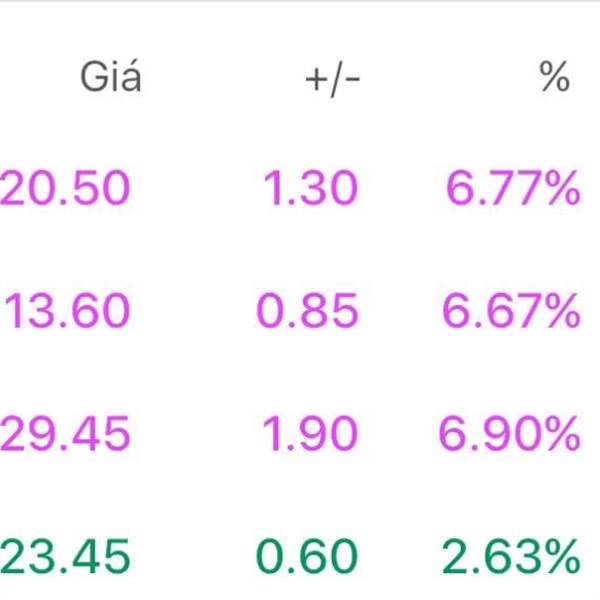Select the 13.60 price cell
This screenshot has width=600, height=600.
click(67, 310)
